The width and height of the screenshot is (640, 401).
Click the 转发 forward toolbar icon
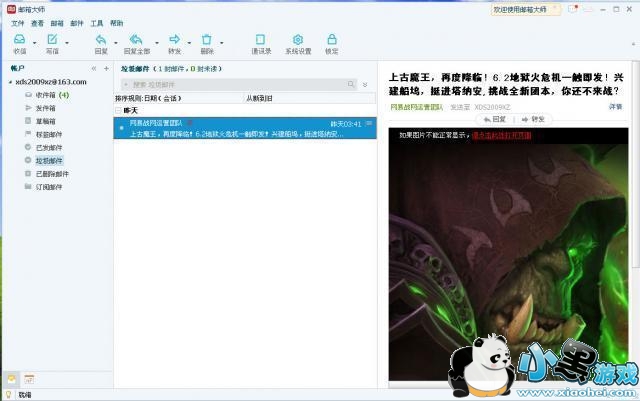tap(174, 39)
